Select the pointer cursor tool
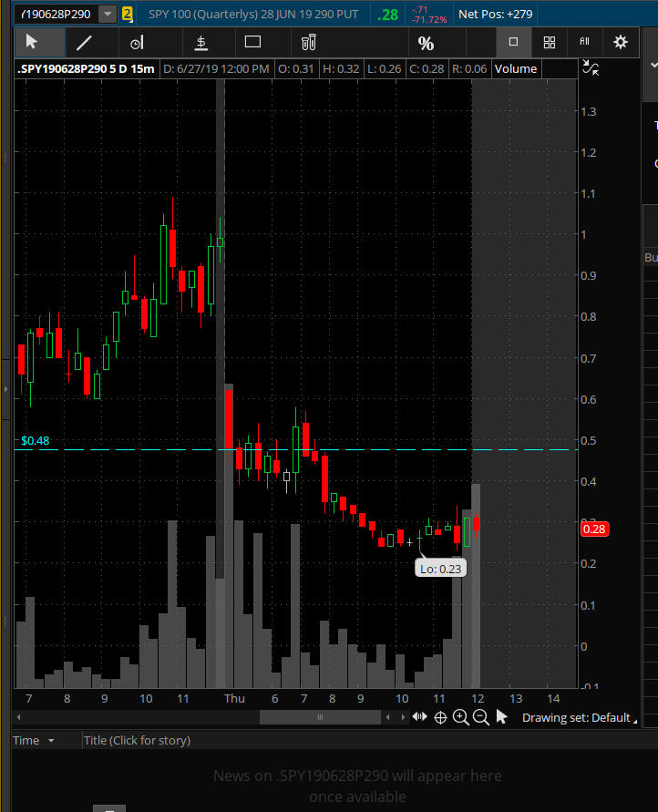This screenshot has width=658, height=812. click(32, 42)
